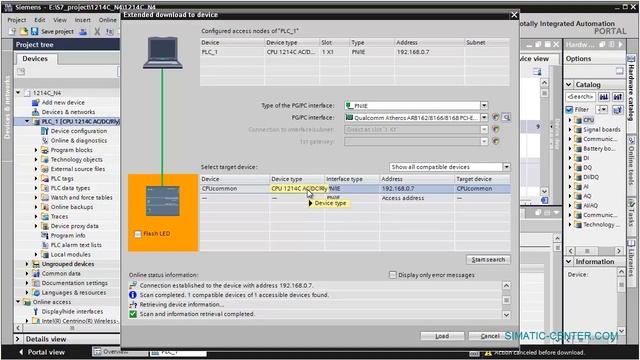
Task: Open Show all compatible devices dropdown
Action: coord(507,167)
